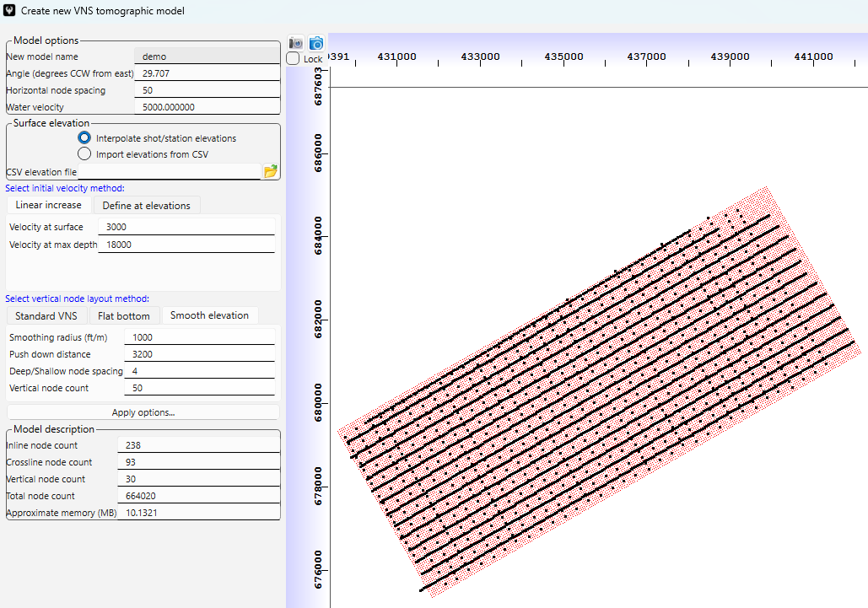Switch to the Linear increase tab

[49, 205]
